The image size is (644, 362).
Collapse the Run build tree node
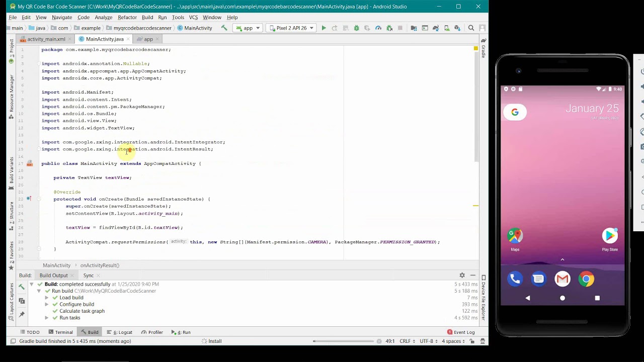pos(39,291)
